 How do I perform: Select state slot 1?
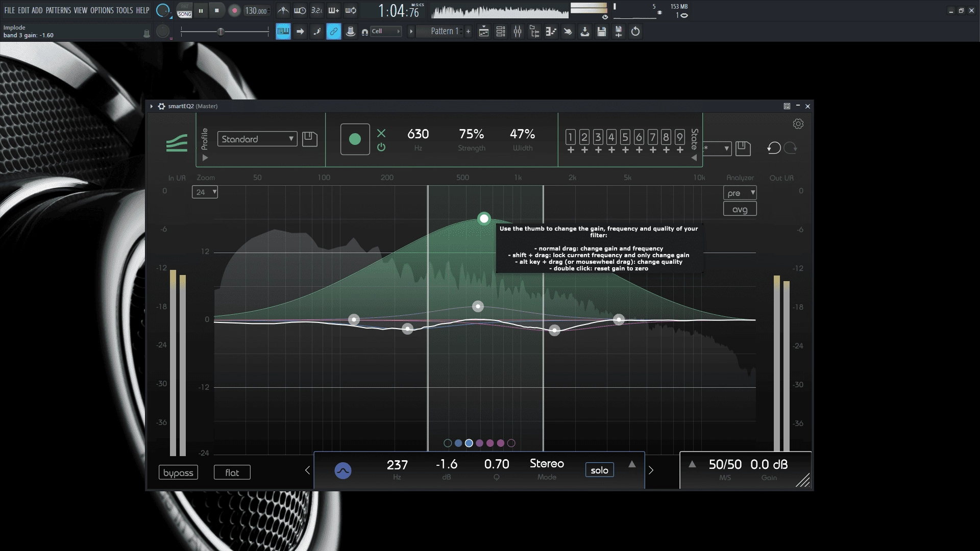coord(571,137)
